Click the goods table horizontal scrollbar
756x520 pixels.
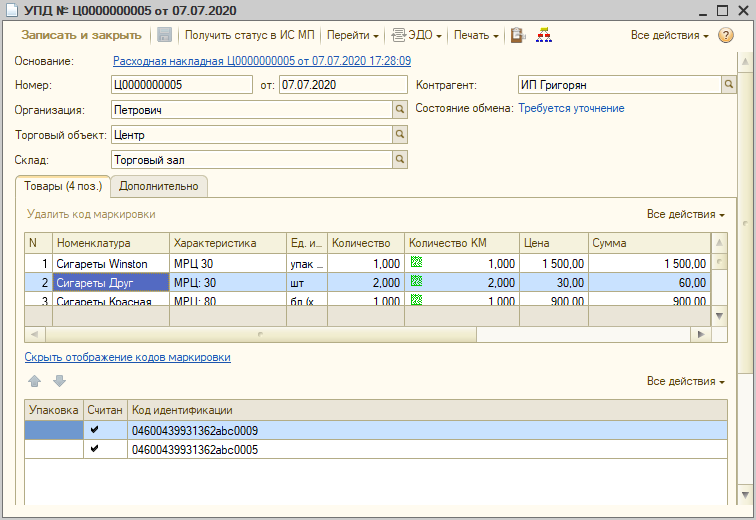coord(260,334)
